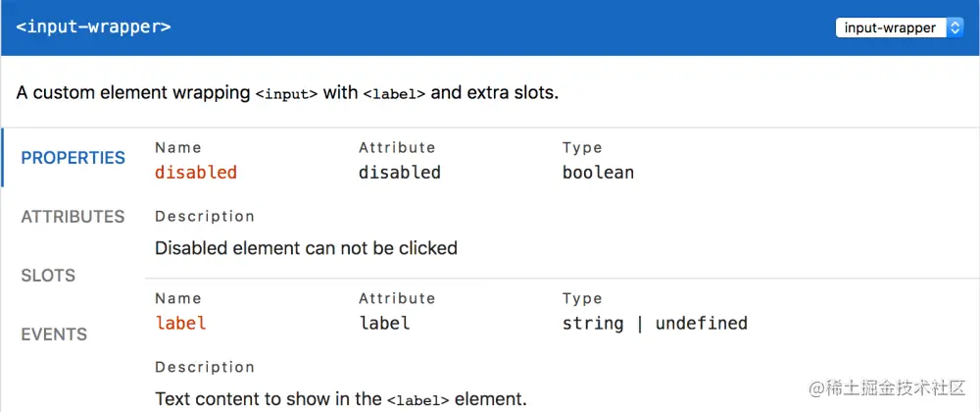The height and width of the screenshot is (412, 980).
Task: Select the label attribute value
Action: (384, 323)
